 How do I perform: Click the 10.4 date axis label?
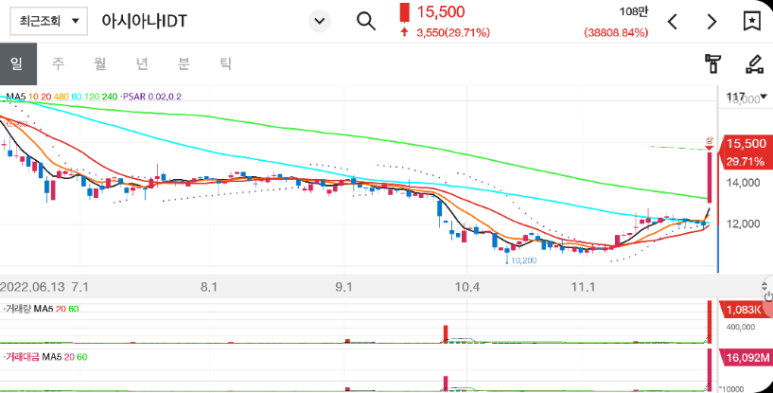click(467, 287)
